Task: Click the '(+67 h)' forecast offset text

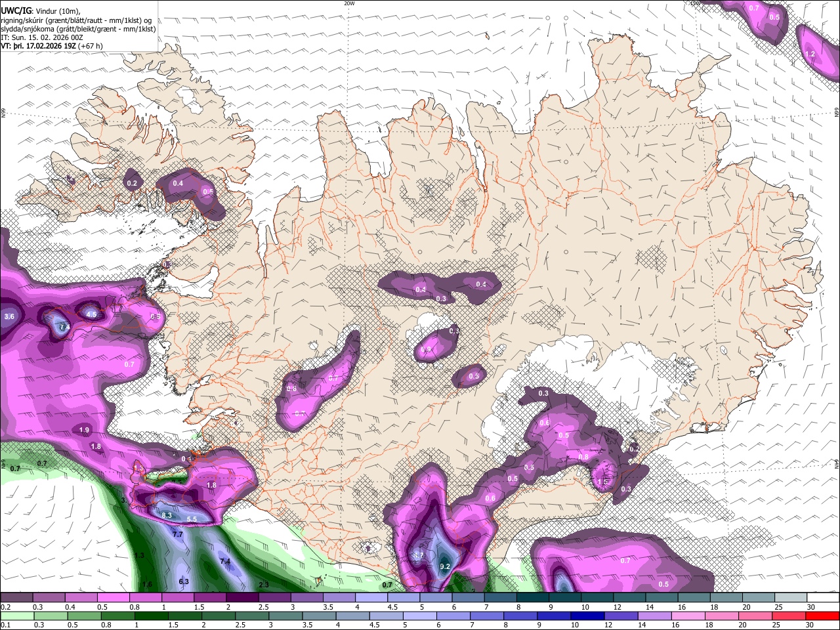Action: (x=91, y=46)
